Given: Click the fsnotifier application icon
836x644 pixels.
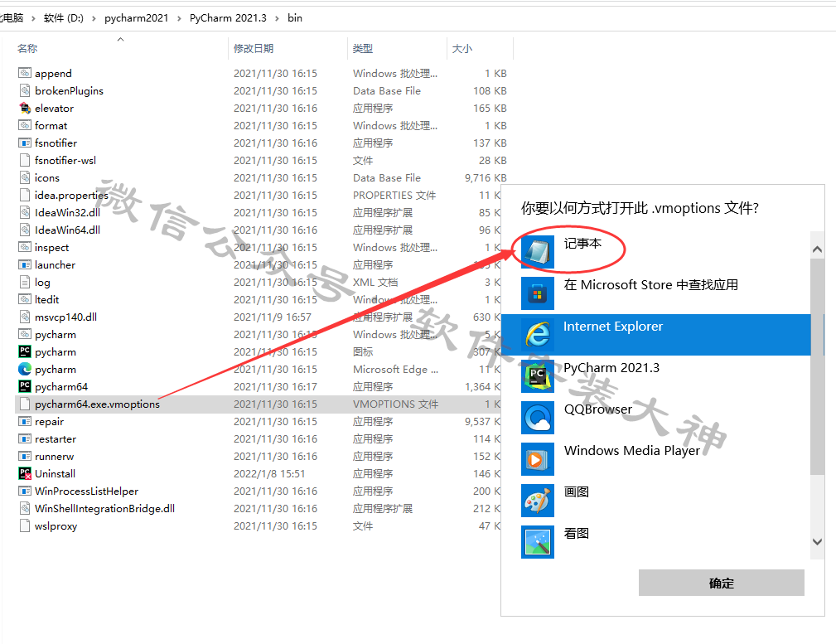Looking at the screenshot, I should (25, 143).
